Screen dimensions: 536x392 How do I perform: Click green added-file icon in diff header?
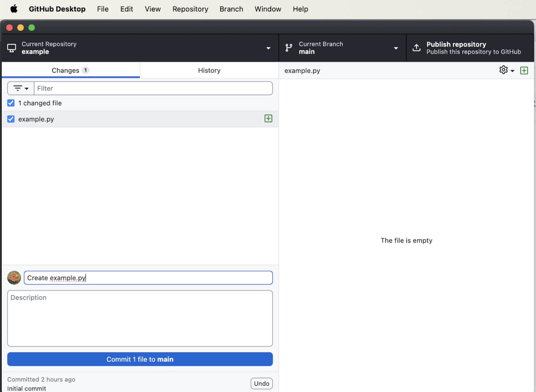point(524,70)
